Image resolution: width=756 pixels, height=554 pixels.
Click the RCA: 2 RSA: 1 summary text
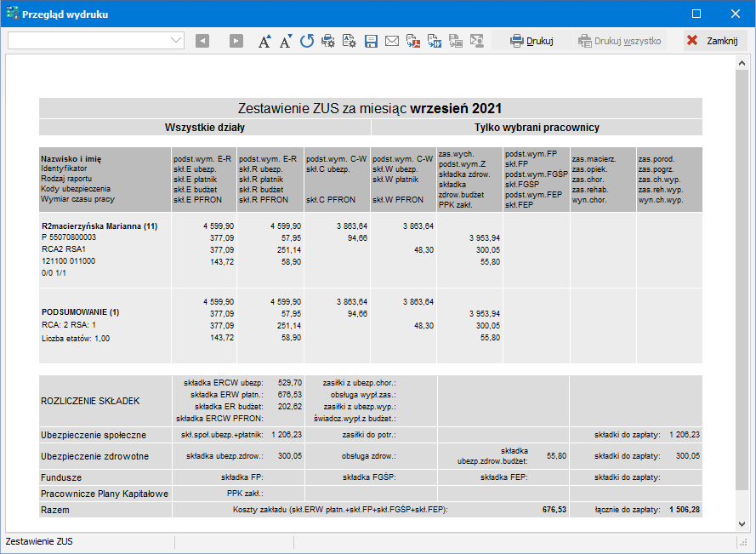tap(69, 325)
